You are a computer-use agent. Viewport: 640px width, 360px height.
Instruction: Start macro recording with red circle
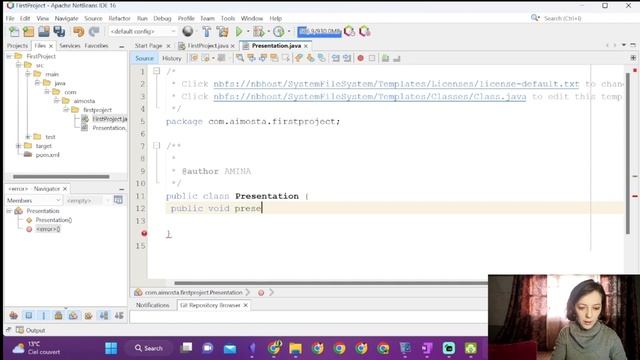click(x=360, y=58)
